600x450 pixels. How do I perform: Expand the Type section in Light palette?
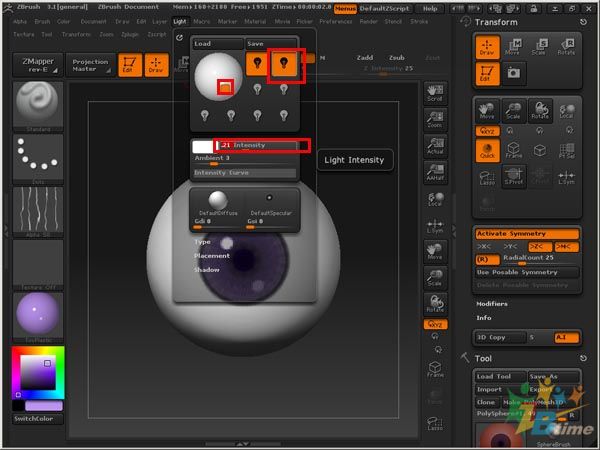coord(202,242)
